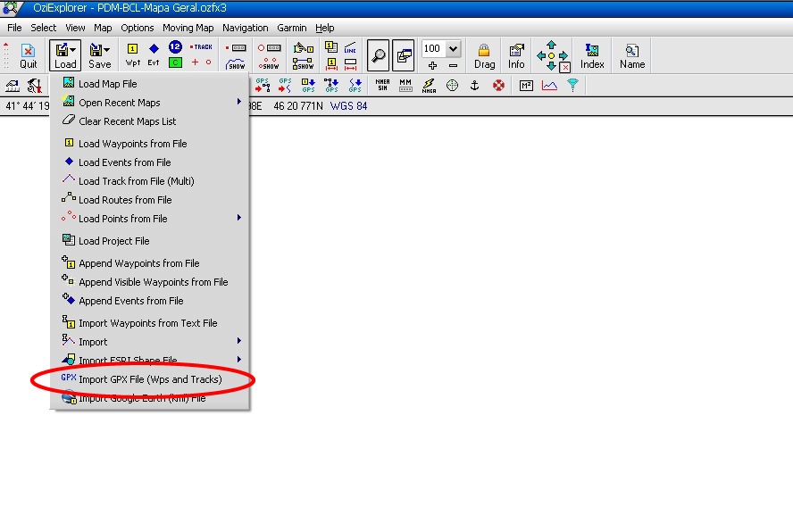Screen dimensions: 793x532
Task: Click the points SHOW toolbar icon
Action: point(269,63)
